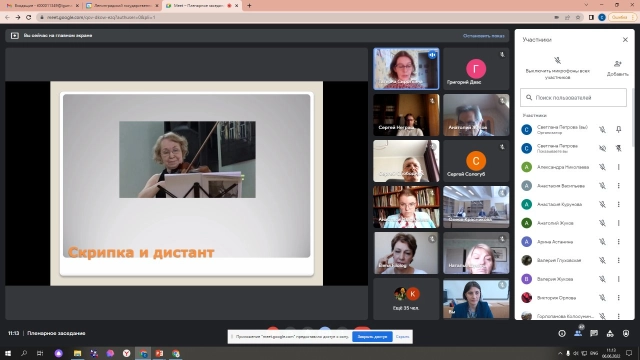Image resolution: width=640 pixels, height=360 pixels.
Task: Open the chat panel icon
Action: tap(594, 333)
